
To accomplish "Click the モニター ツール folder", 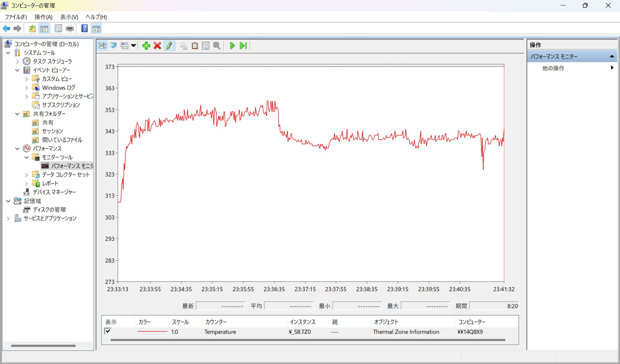I will click(57, 157).
